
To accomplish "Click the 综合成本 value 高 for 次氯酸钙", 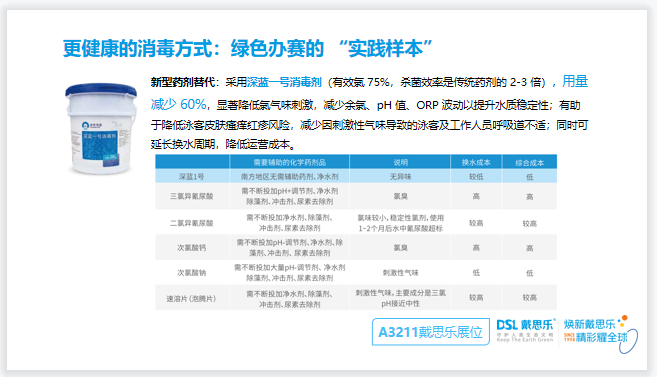I will (x=530, y=248).
